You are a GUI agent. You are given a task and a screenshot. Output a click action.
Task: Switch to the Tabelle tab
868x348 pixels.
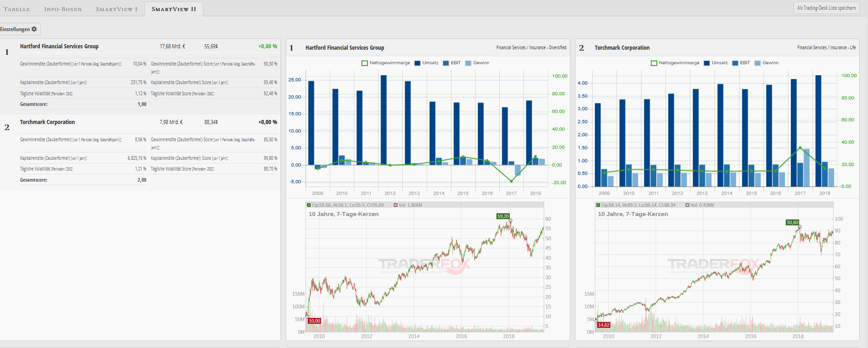click(17, 9)
